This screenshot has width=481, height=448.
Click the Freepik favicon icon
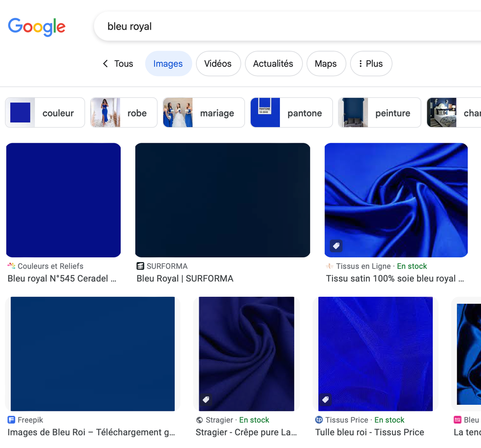(11, 420)
